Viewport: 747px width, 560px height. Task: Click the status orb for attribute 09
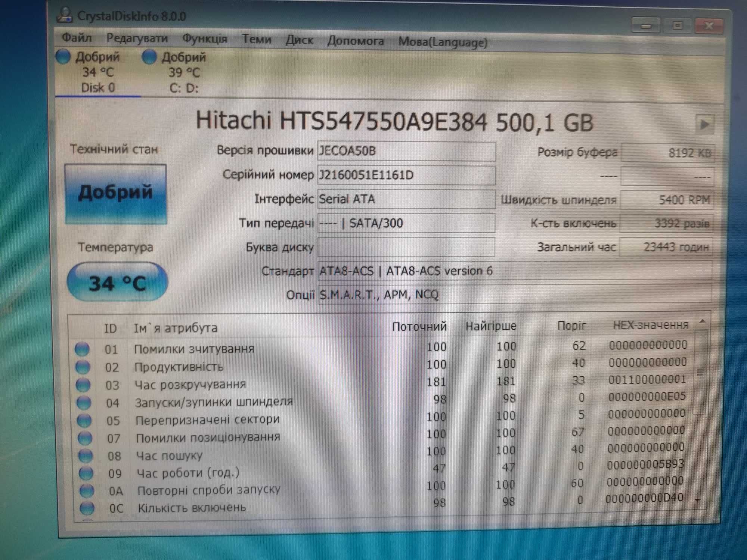point(86,473)
